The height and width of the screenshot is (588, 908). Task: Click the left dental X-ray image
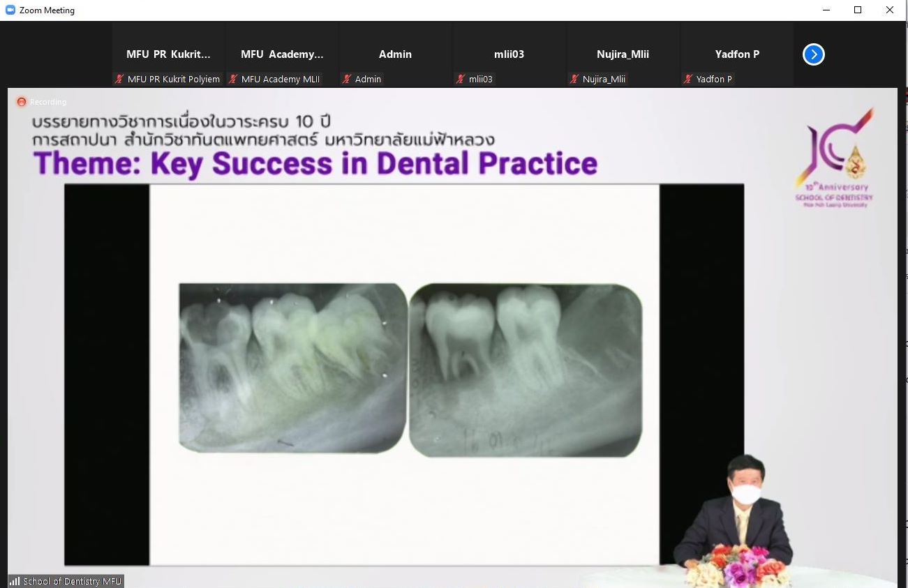tap(293, 367)
